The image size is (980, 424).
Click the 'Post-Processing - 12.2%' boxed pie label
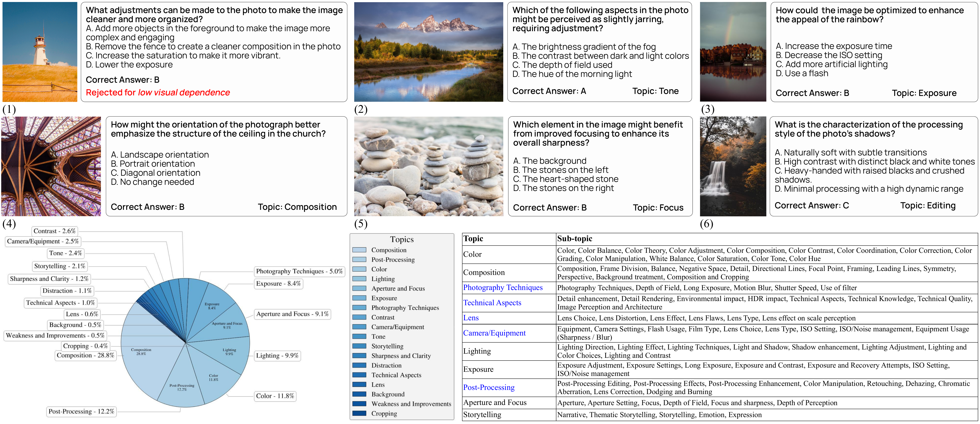[x=81, y=412]
